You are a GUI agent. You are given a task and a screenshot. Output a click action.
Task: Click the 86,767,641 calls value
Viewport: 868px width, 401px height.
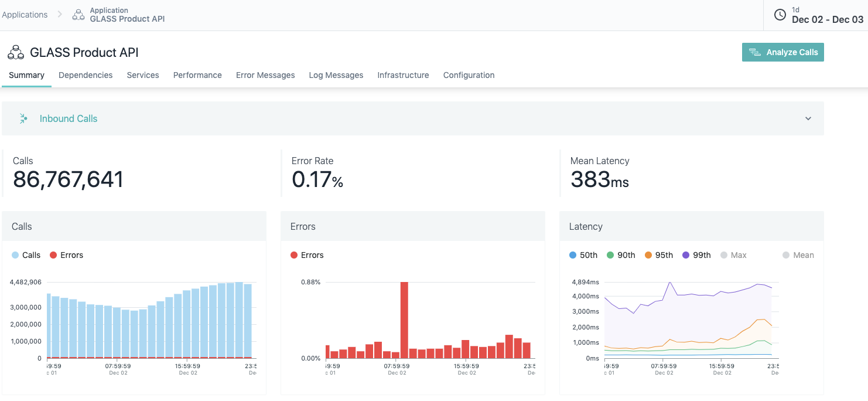click(x=69, y=179)
